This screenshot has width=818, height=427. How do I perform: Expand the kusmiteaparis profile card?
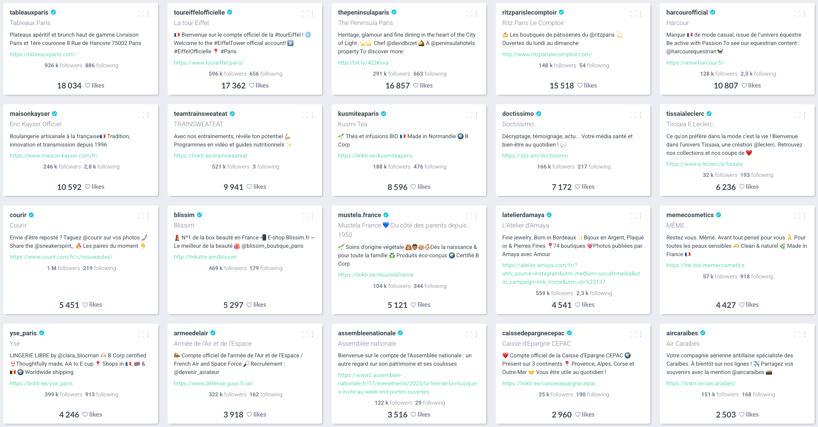click(469, 115)
